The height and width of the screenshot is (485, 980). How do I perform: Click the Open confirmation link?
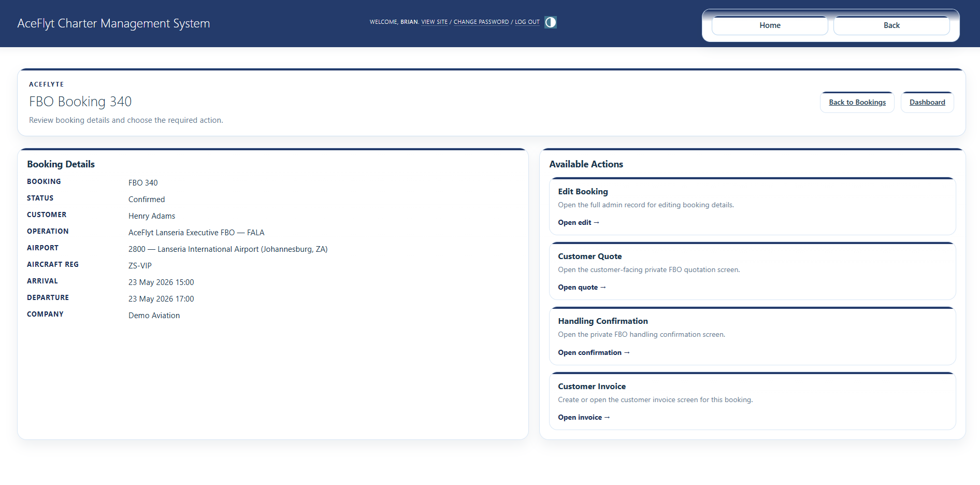point(594,352)
